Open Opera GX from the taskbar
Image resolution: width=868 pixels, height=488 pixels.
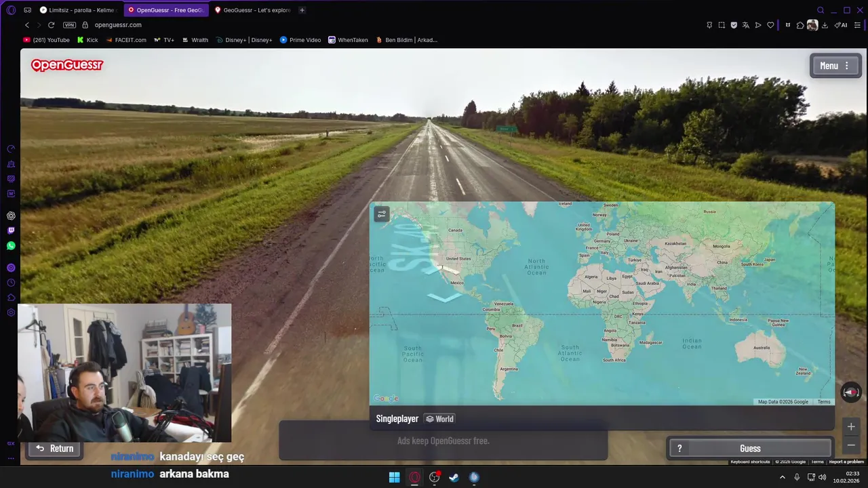coord(414,477)
